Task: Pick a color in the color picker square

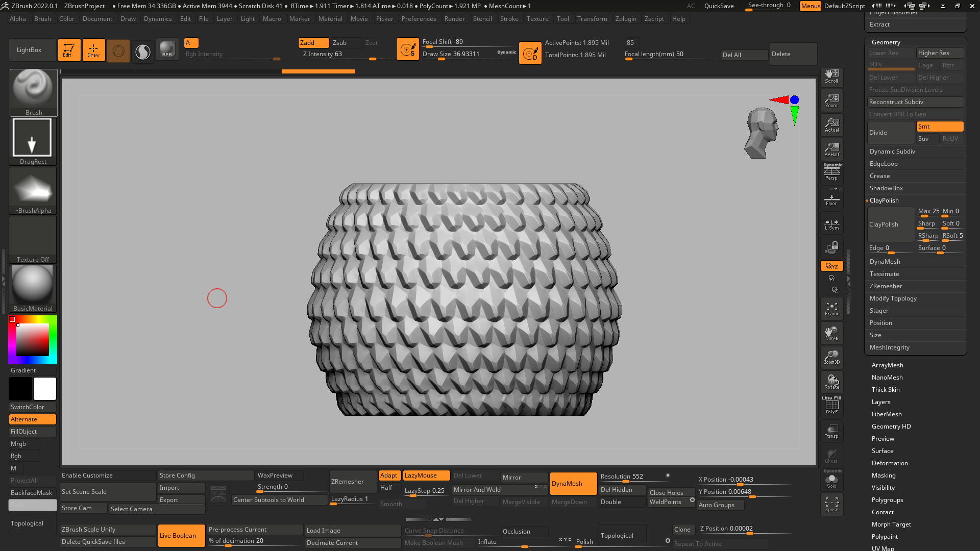Action: click(x=33, y=340)
